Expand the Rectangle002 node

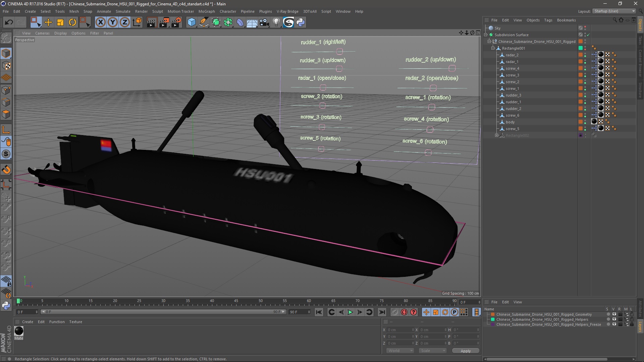coord(497,135)
